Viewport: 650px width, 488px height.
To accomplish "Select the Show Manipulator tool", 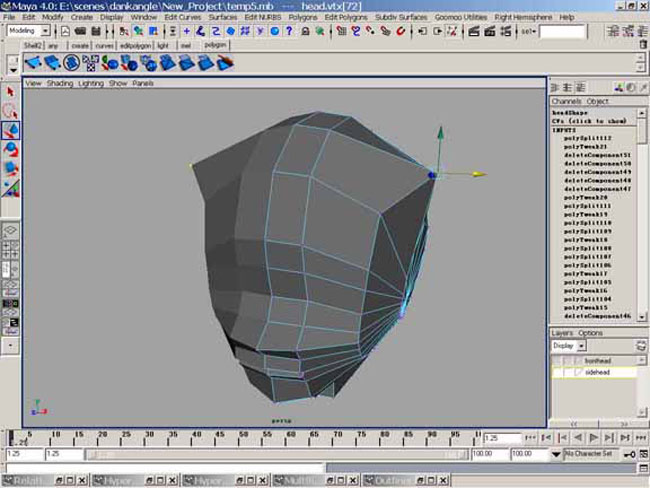I will point(10,188).
